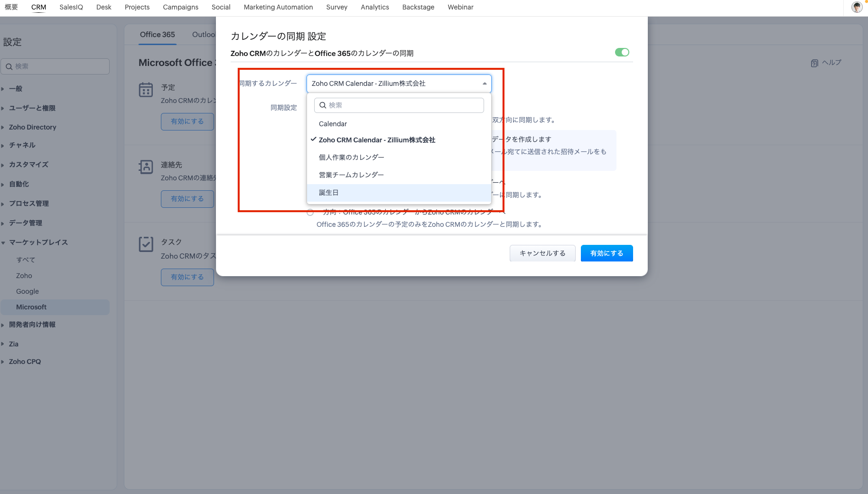Switch to the Office 365 tab
The width and height of the screenshot is (868, 494).
(x=158, y=35)
